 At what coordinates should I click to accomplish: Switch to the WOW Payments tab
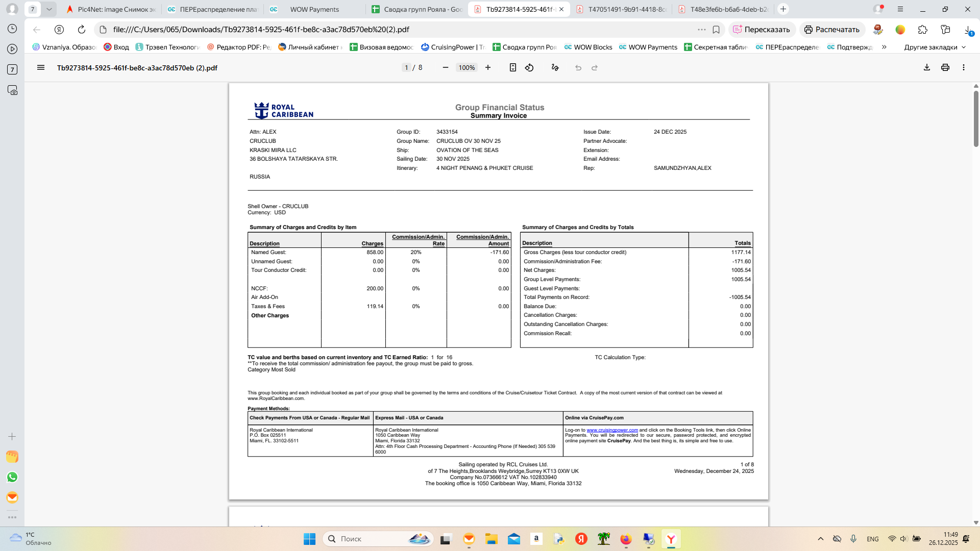(314, 9)
